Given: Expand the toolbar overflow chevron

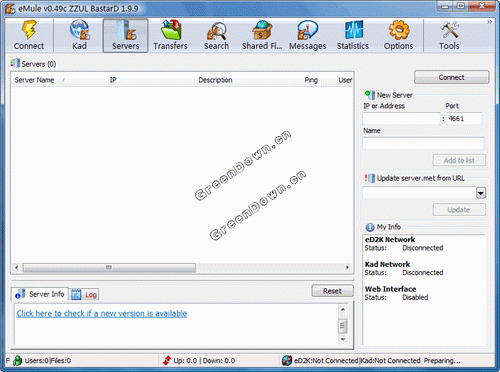Looking at the screenshot, I should [489, 22].
